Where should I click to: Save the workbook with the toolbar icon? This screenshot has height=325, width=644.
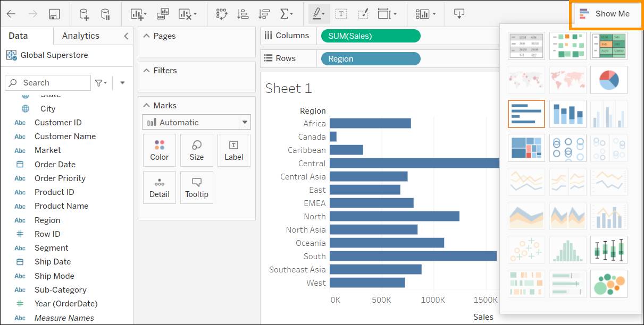[54, 14]
